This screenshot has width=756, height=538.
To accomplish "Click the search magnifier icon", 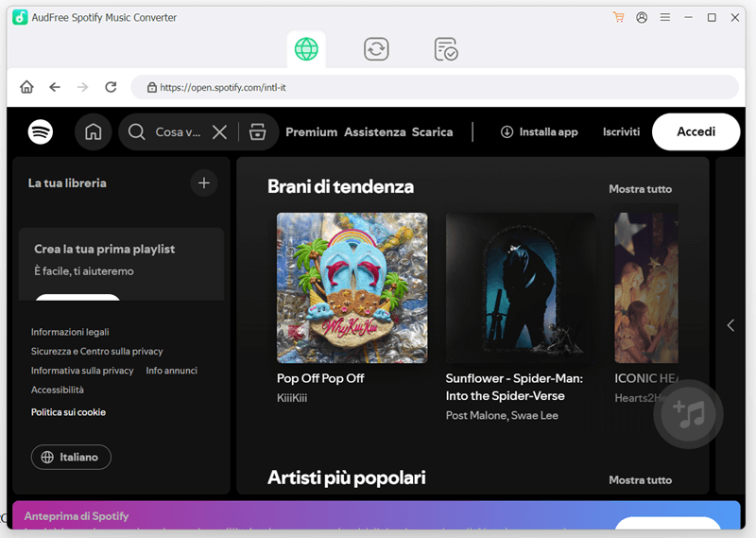I will click(136, 131).
